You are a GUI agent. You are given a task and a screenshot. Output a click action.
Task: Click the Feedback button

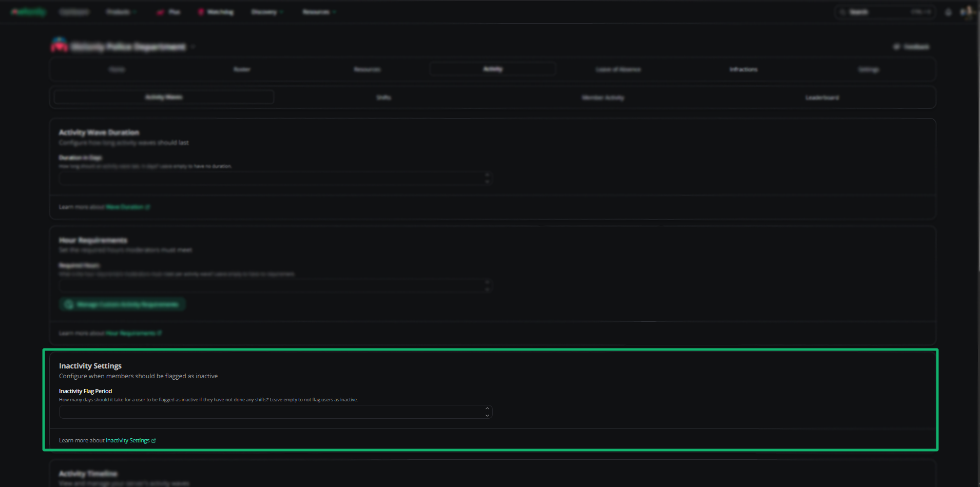coord(911,47)
